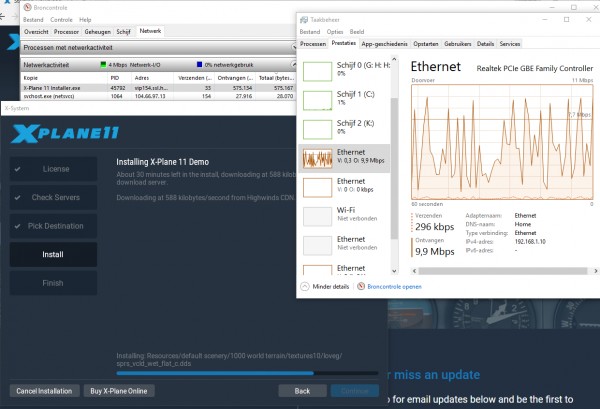Click the down arrow of device list scrollbar
Image resolution: width=600 pixels, height=409 pixels.
pyautogui.click(x=395, y=271)
